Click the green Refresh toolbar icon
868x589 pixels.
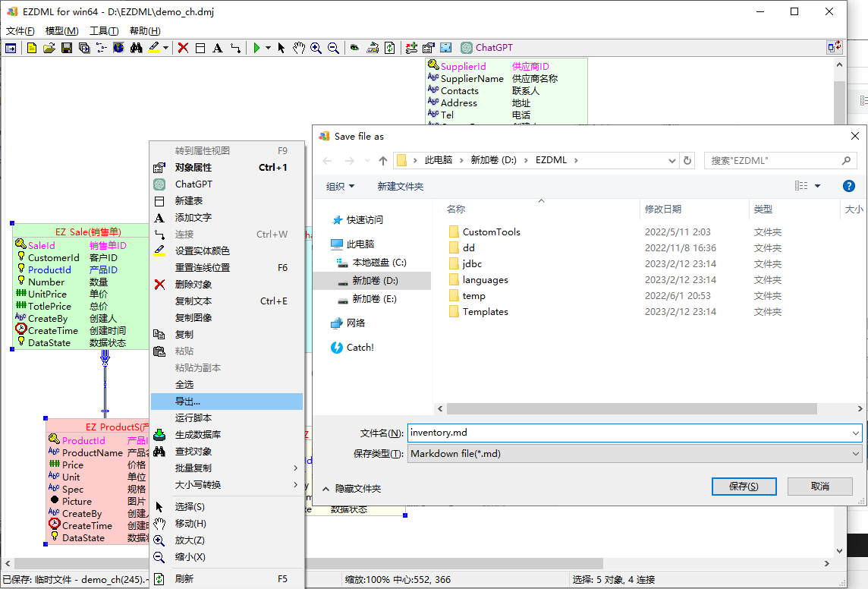point(390,48)
